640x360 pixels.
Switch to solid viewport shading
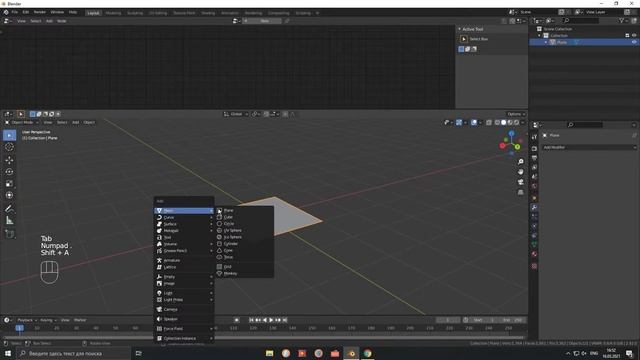pyautogui.click(x=504, y=122)
